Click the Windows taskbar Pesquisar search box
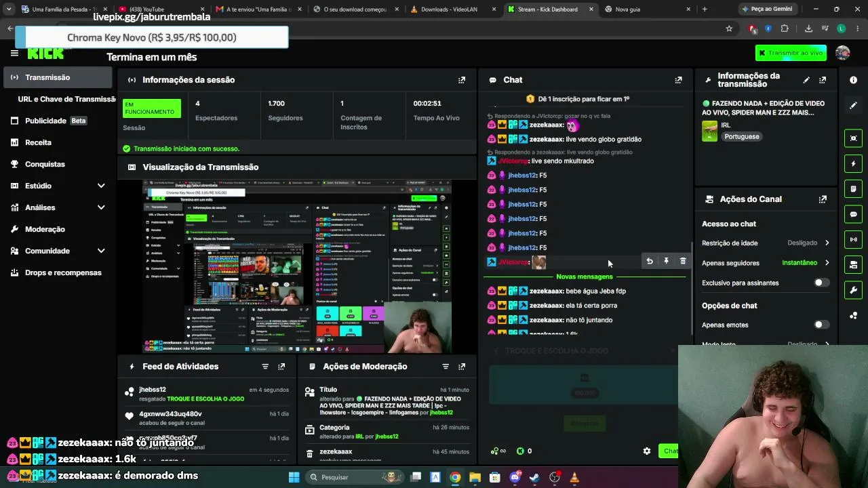The image size is (868, 488). 353,477
